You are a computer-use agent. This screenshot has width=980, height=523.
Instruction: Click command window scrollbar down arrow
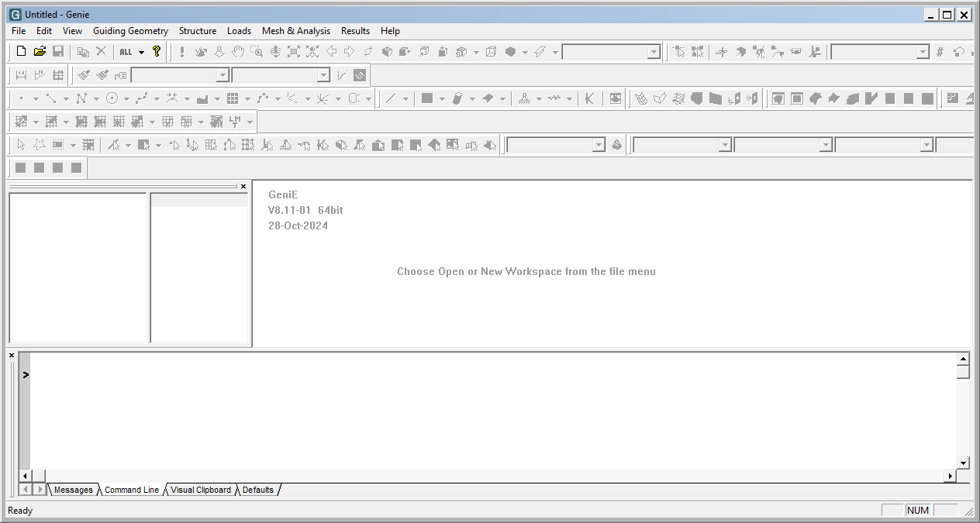coord(963,463)
